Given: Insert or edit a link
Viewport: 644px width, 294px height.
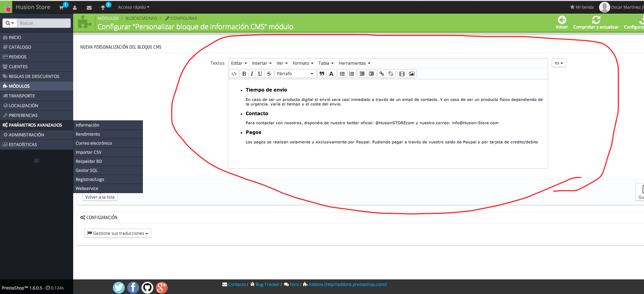Looking at the screenshot, I should 382,74.
